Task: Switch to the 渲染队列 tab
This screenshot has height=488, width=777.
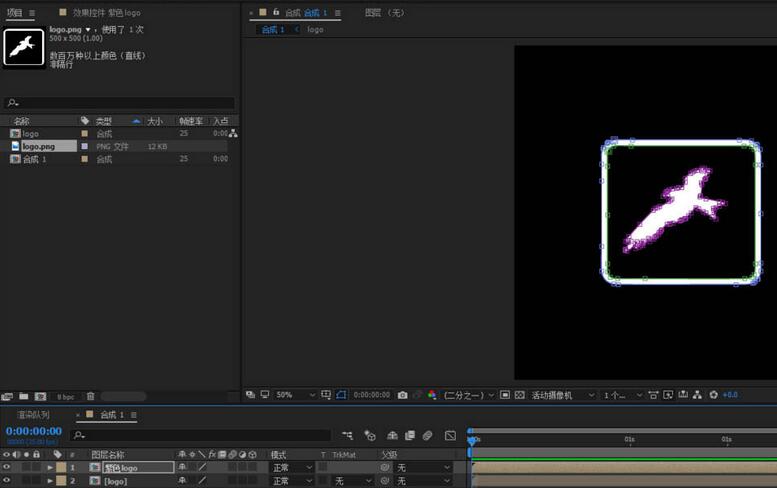Action: (x=32, y=414)
